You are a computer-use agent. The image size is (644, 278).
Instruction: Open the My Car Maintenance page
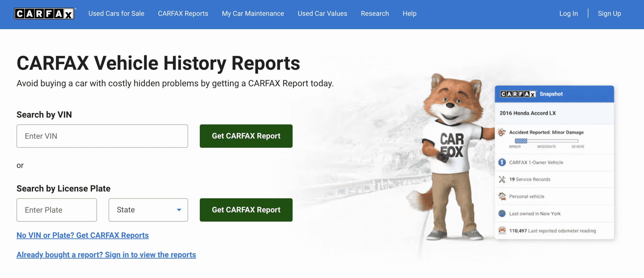pos(253,14)
